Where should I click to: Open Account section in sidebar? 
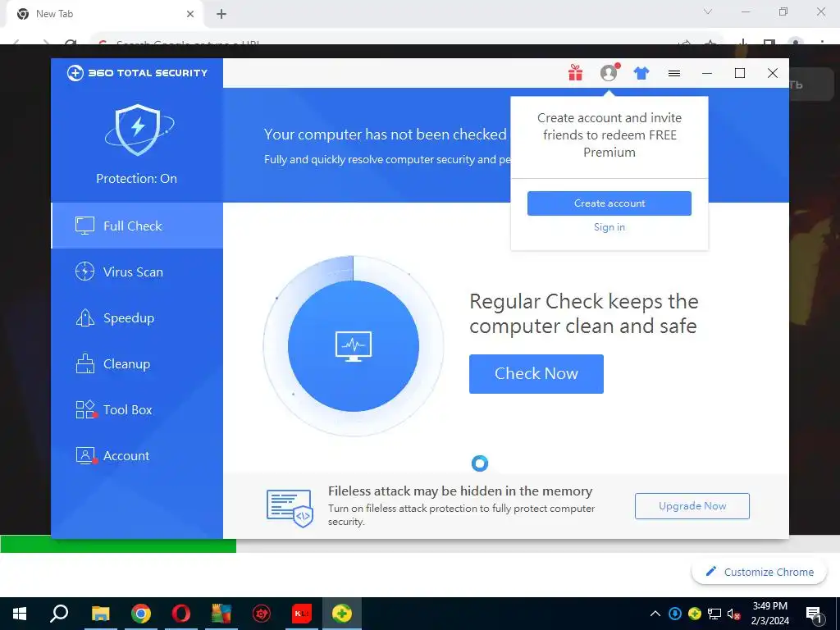[137, 456]
